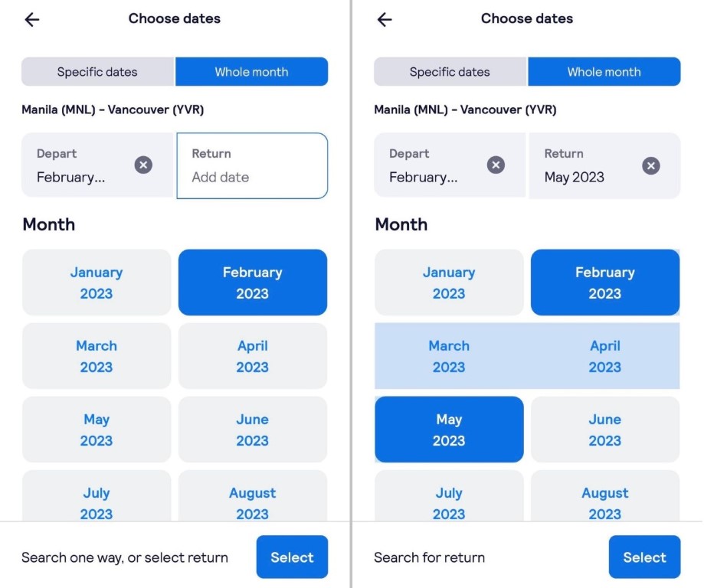Pick March 2023 on the left screen
The width and height of the screenshot is (704, 588).
(x=97, y=356)
